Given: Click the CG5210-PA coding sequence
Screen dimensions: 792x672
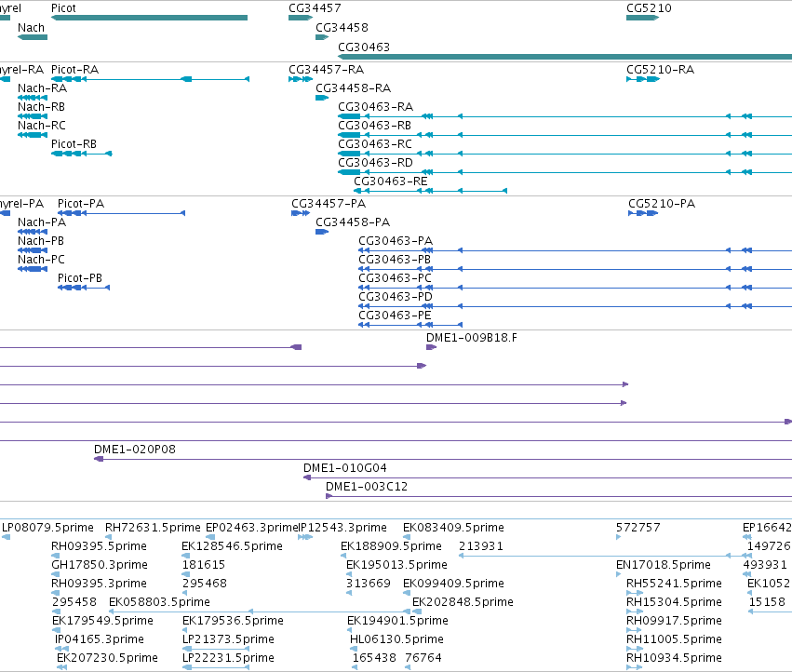Looking at the screenshot, I should (x=643, y=213).
